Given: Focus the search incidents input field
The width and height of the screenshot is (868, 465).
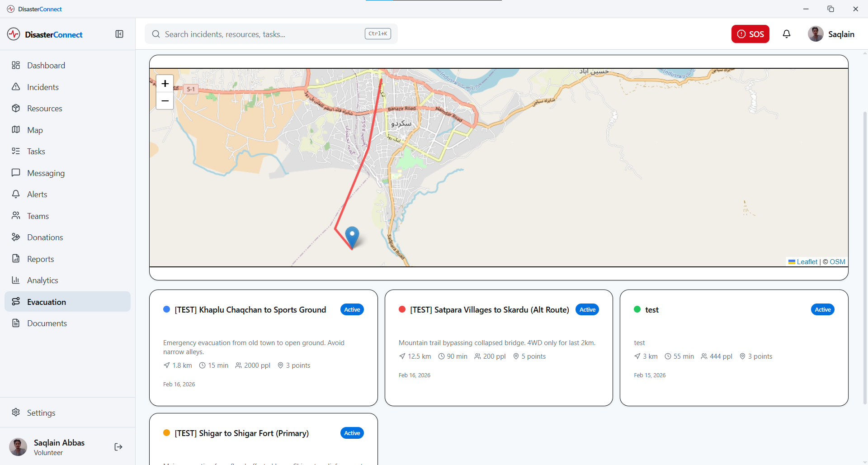Looking at the screenshot, I should pyautogui.click(x=262, y=34).
